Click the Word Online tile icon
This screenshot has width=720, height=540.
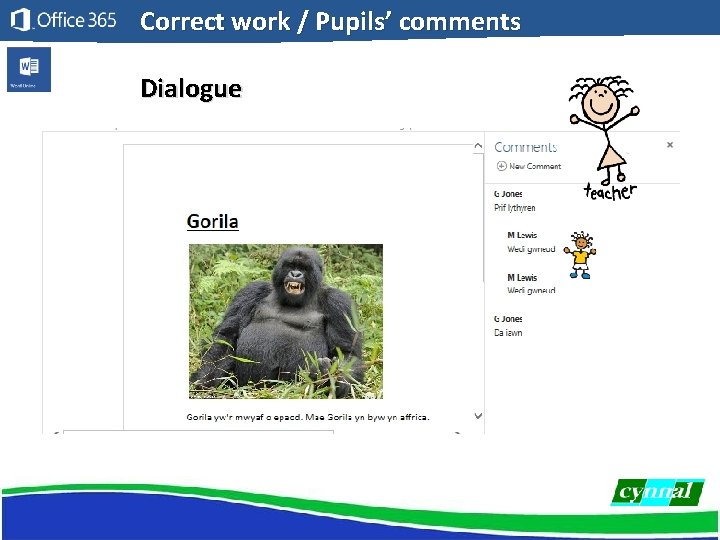coord(29,69)
